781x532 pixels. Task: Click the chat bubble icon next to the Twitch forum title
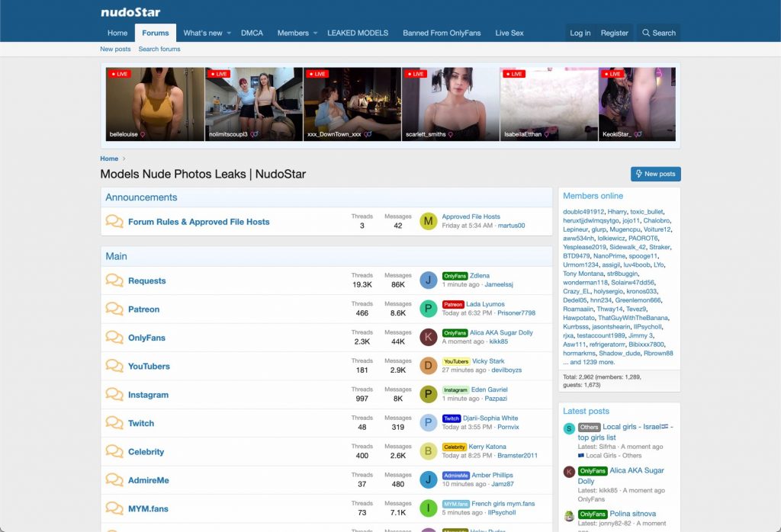coord(114,422)
